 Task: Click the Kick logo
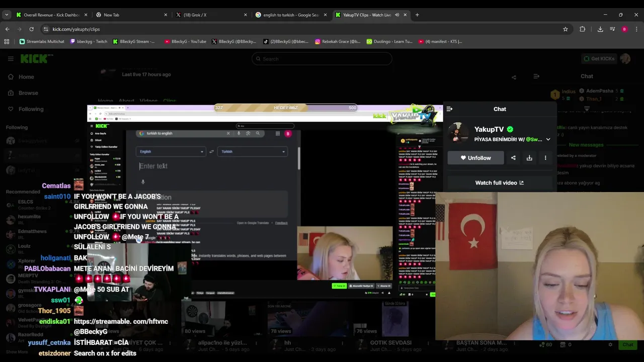(x=35, y=59)
